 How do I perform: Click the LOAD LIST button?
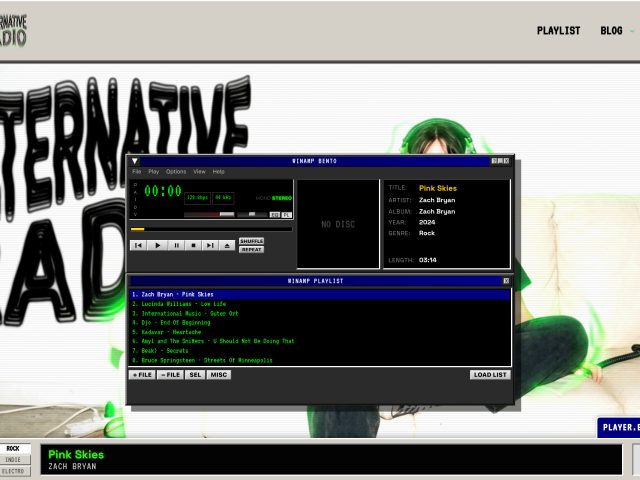point(490,375)
